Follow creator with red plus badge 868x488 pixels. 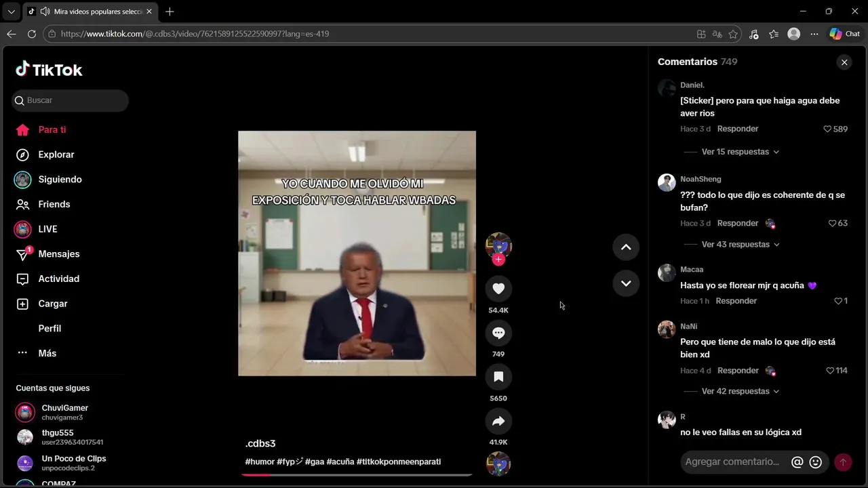coord(498,260)
